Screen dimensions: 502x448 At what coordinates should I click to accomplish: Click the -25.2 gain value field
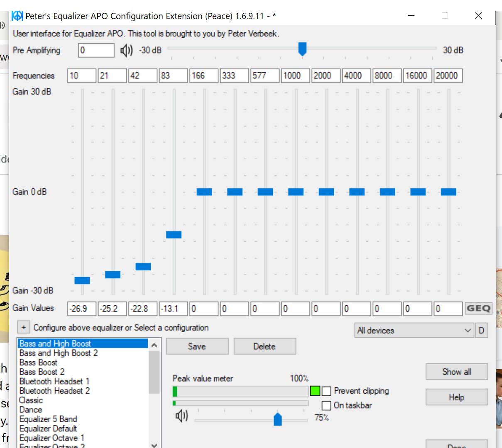pos(113,309)
